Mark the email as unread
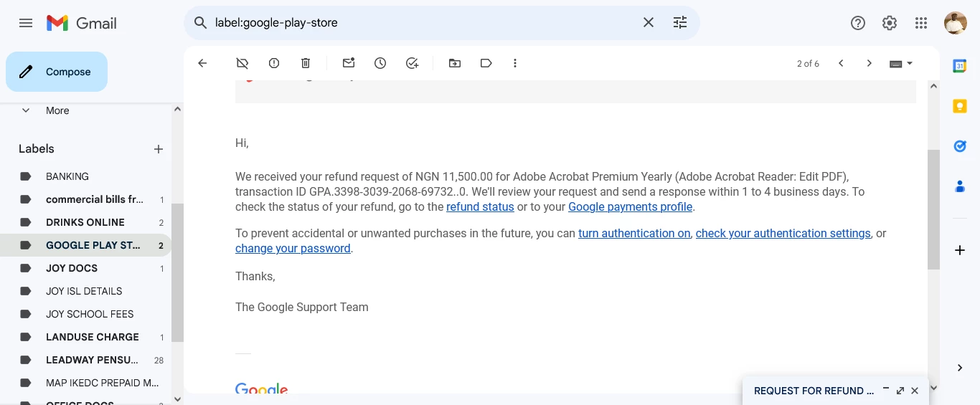Screen dimensions: 980x405 point(349,63)
